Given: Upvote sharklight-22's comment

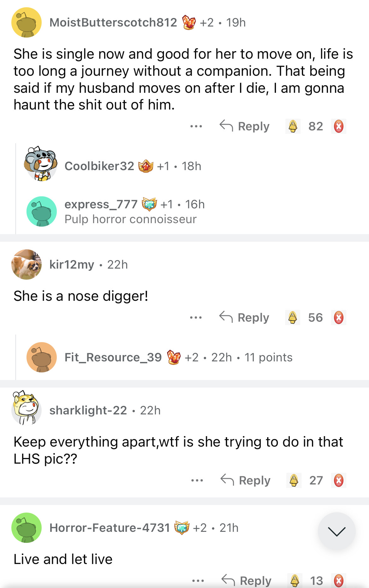Looking at the screenshot, I should click(294, 480).
